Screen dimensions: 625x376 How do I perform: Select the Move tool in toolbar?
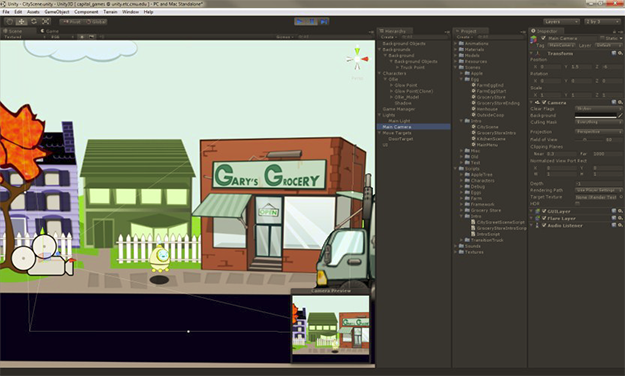tap(22, 22)
